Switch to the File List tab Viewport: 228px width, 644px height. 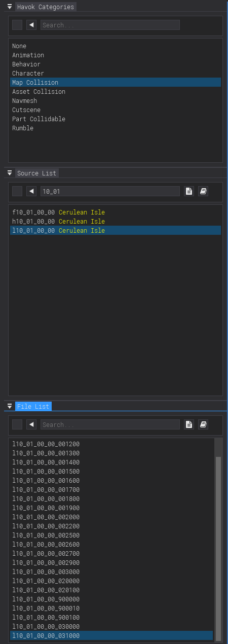pos(33,407)
